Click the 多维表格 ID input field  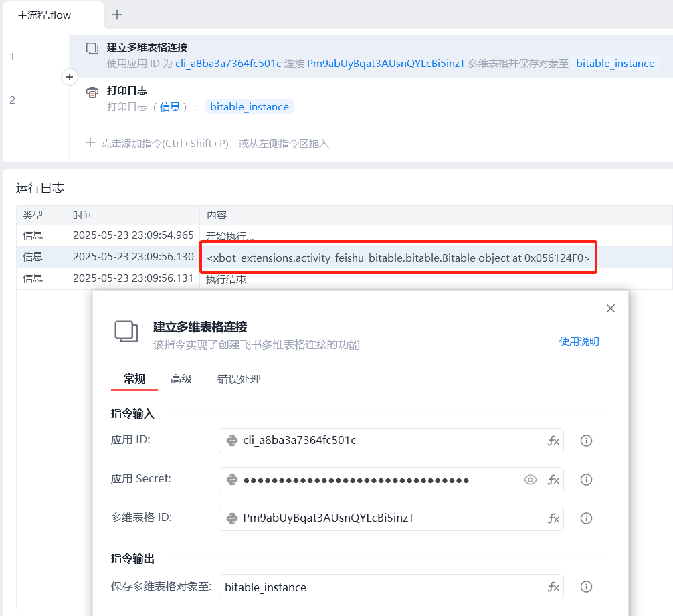(x=388, y=518)
